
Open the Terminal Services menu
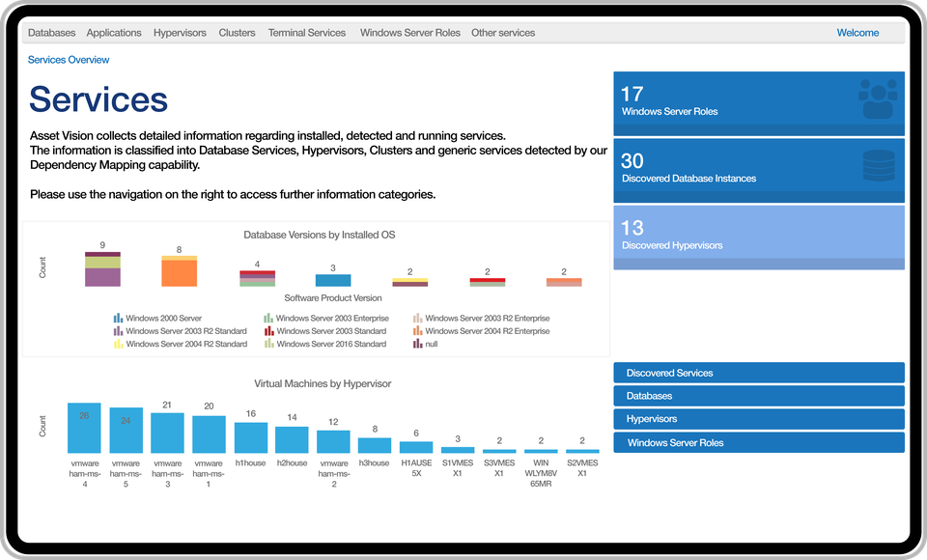pyautogui.click(x=307, y=33)
